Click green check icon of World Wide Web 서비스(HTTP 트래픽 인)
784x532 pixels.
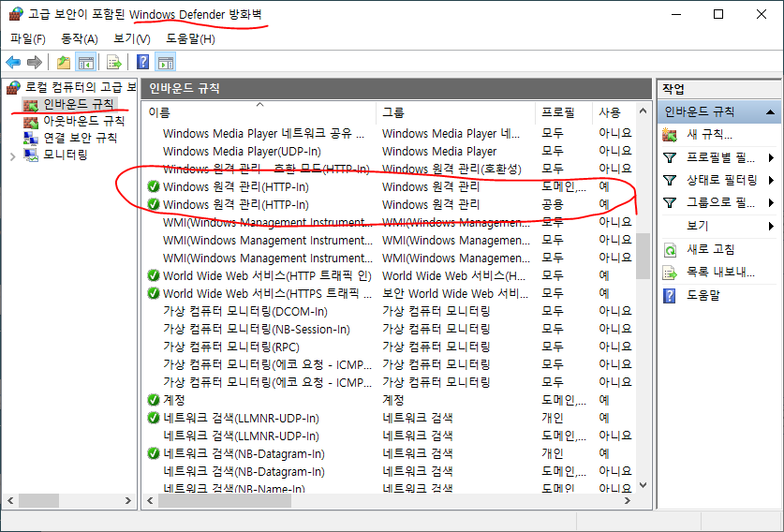(154, 276)
